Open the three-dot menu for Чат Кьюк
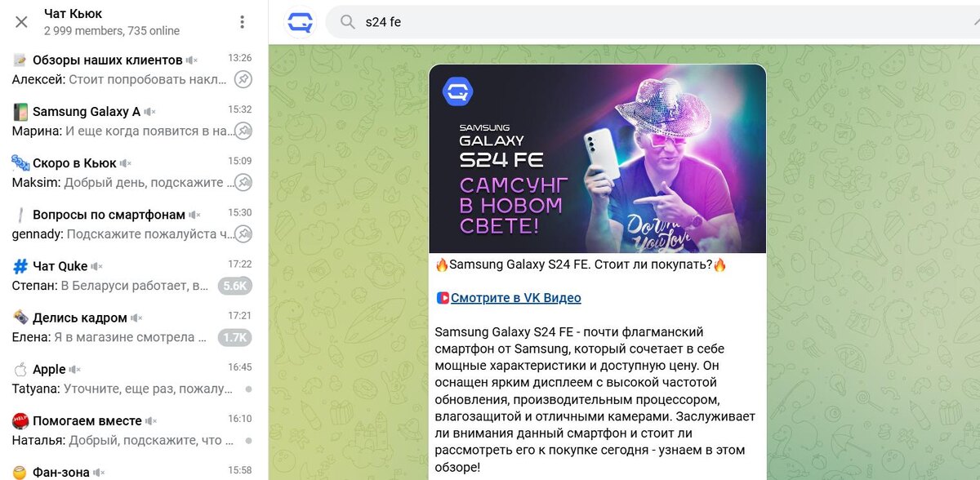The height and width of the screenshot is (480, 980). (x=242, y=22)
